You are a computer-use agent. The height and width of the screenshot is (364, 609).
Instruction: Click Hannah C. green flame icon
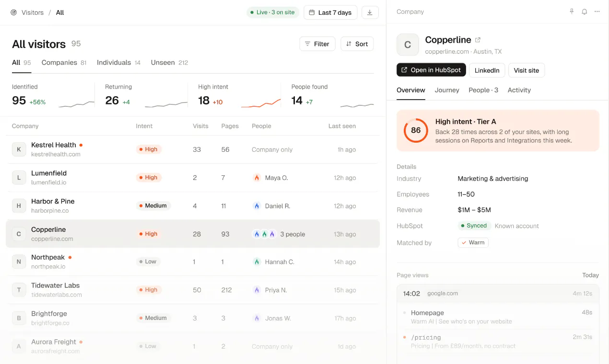click(257, 262)
